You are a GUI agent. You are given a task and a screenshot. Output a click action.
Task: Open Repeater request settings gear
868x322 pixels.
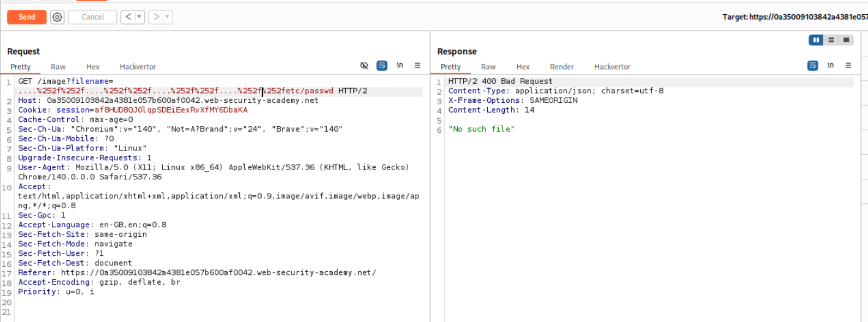point(57,17)
